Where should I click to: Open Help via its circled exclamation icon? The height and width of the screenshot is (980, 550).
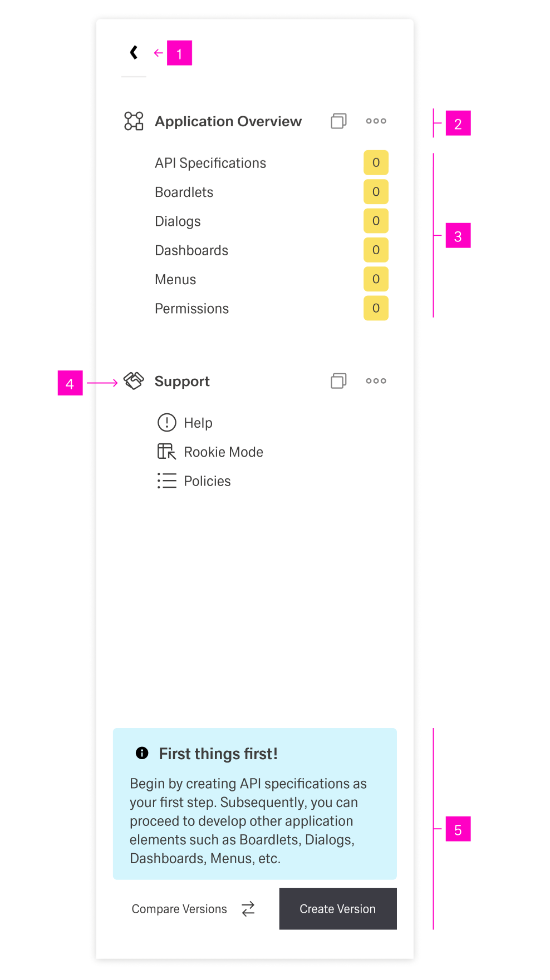166,423
